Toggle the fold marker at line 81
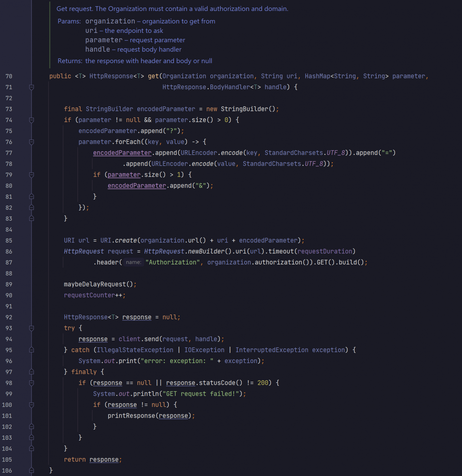Image resolution: width=462 pixels, height=476 pixels. 31,197
